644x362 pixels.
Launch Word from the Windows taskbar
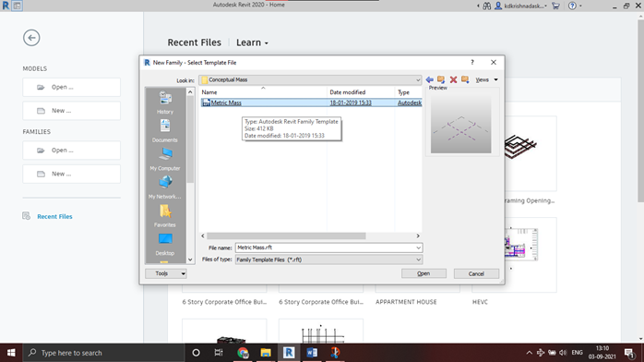coord(312,353)
